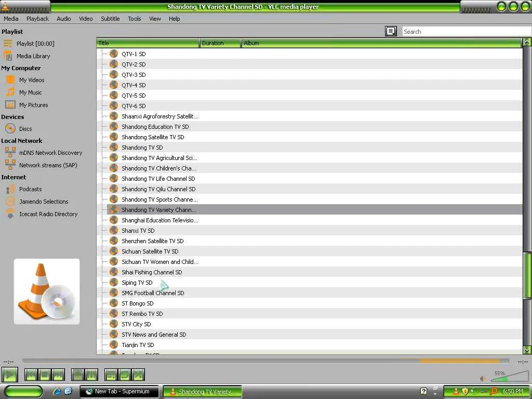Open Jamendo Selections
532x399 pixels.
[x=44, y=202]
